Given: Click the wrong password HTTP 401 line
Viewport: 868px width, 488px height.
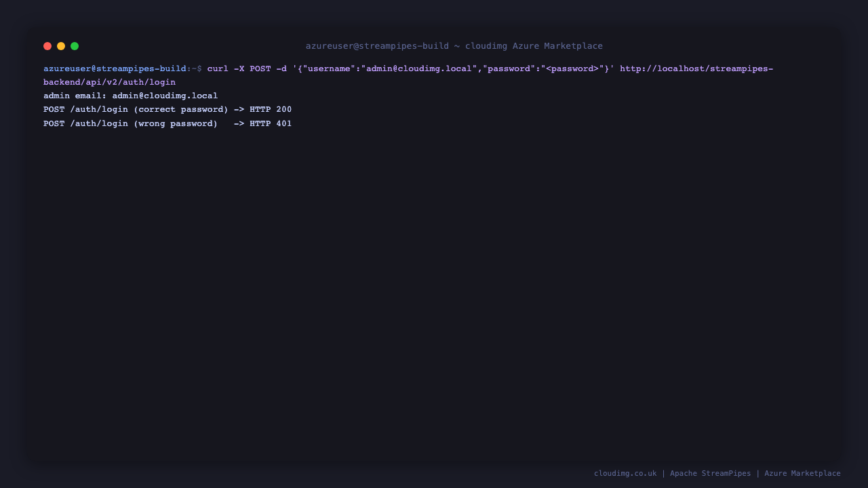Looking at the screenshot, I should point(167,123).
